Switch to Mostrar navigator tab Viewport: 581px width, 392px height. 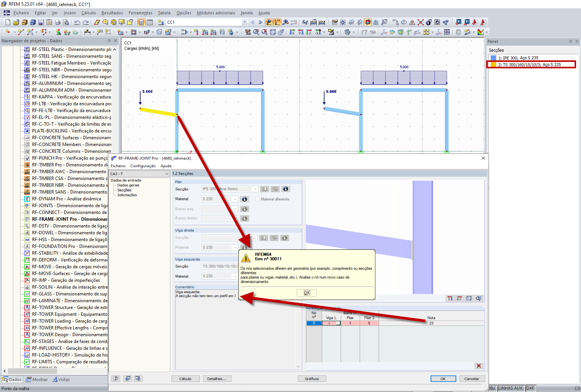pos(37,380)
